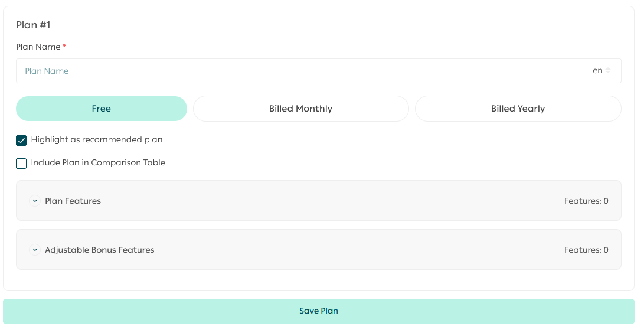
Task: Expand Adjustable Bonus Features via chevron icon
Action: 35,250
